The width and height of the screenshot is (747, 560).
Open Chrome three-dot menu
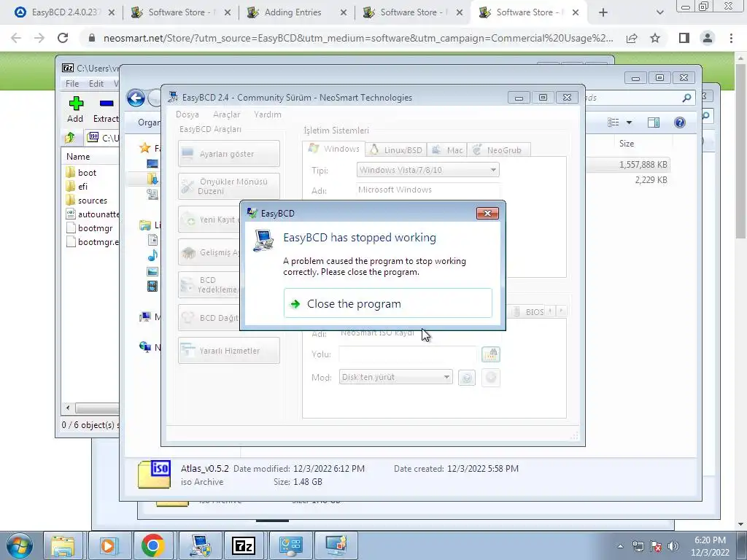tap(731, 38)
